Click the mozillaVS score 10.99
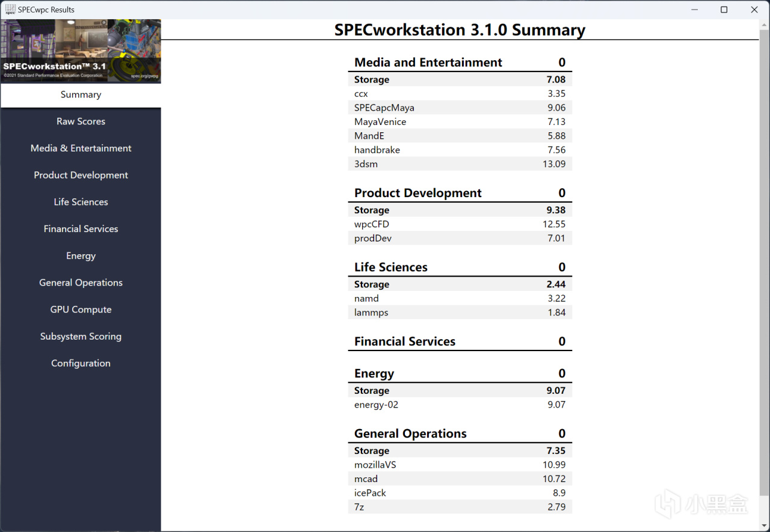 click(x=554, y=465)
